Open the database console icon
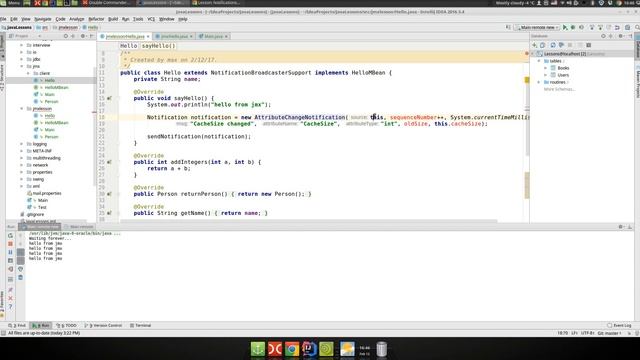This screenshot has height=360, width=640. tap(589, 45)
